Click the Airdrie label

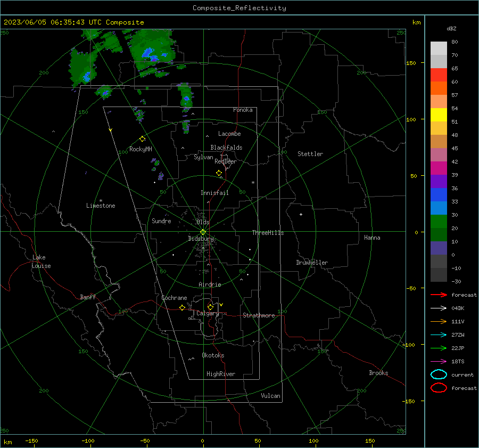(210, 284)
